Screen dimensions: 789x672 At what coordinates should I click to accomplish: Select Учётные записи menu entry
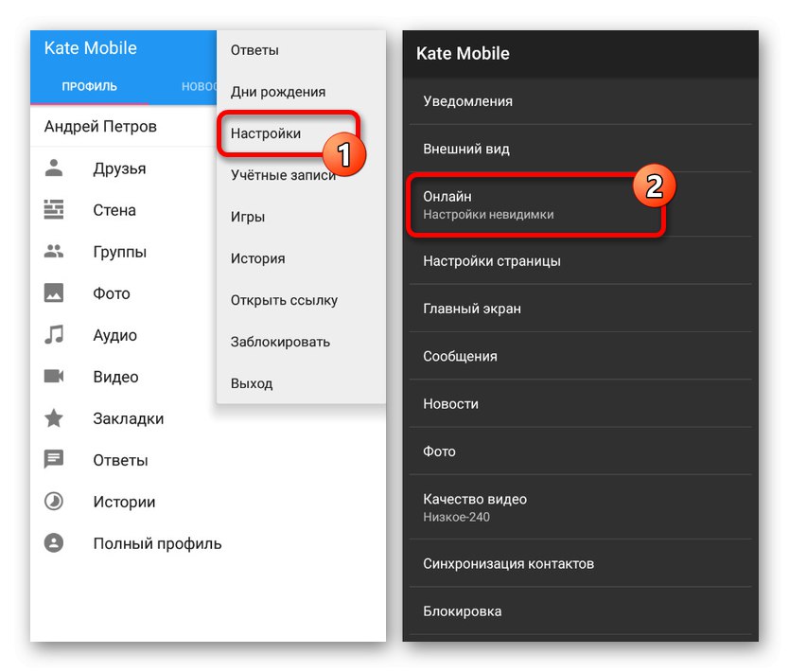283,175
